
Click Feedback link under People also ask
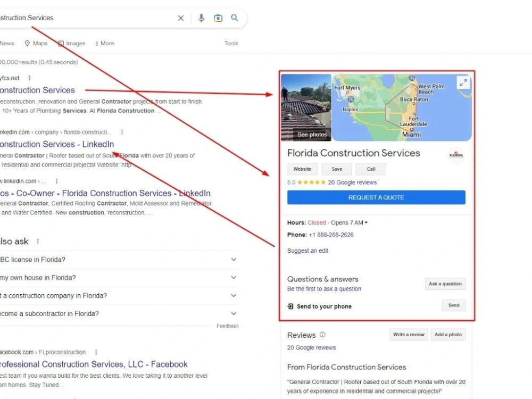pos(228,326)
